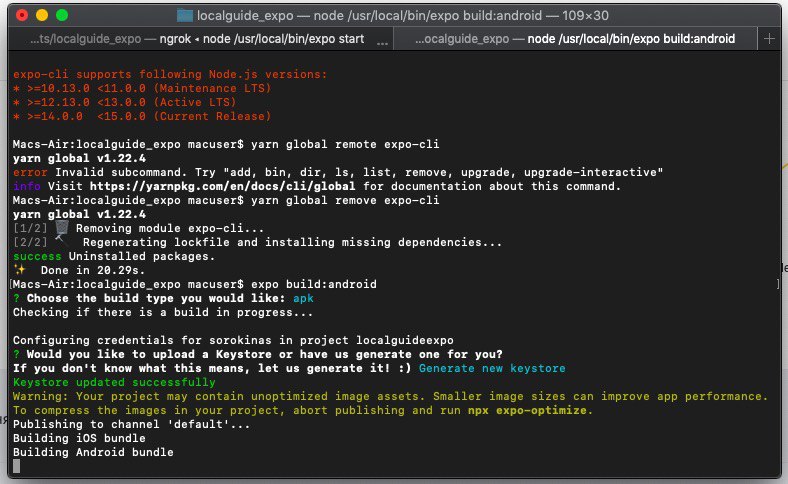788x484 pixels.
Task: Click 'Checking if there is a build' line
Action: pyautogui.click(x=163, y=313)
